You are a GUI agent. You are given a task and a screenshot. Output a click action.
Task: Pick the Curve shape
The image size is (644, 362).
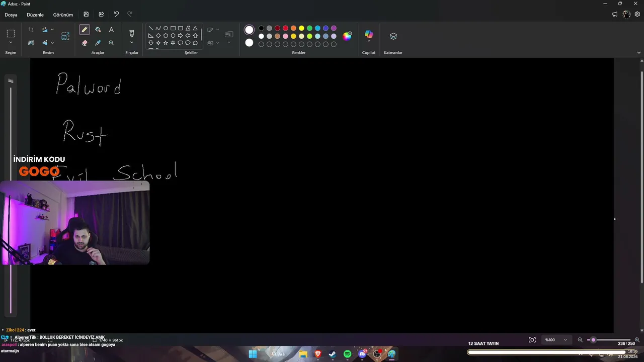pos(158,28)
